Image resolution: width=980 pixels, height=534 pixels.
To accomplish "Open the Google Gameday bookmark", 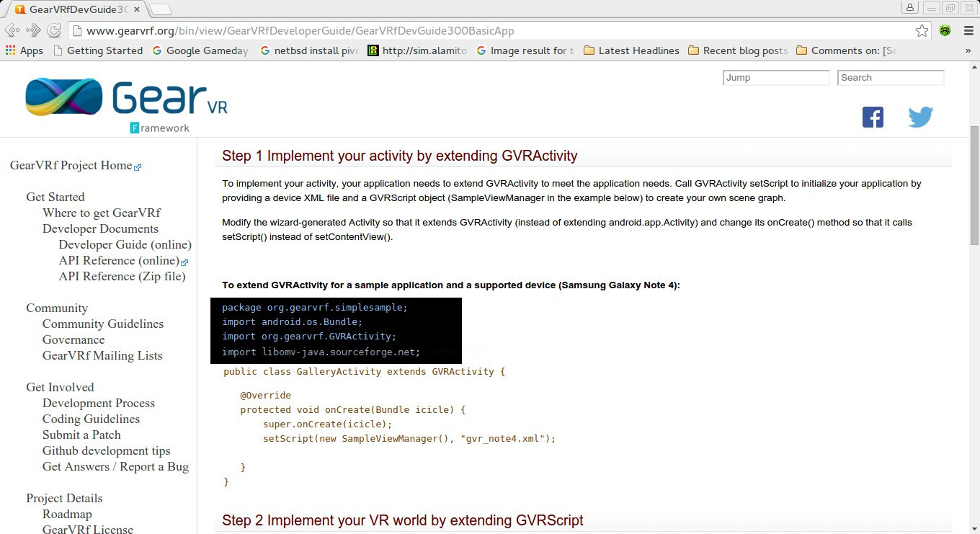I will (200, 50).
